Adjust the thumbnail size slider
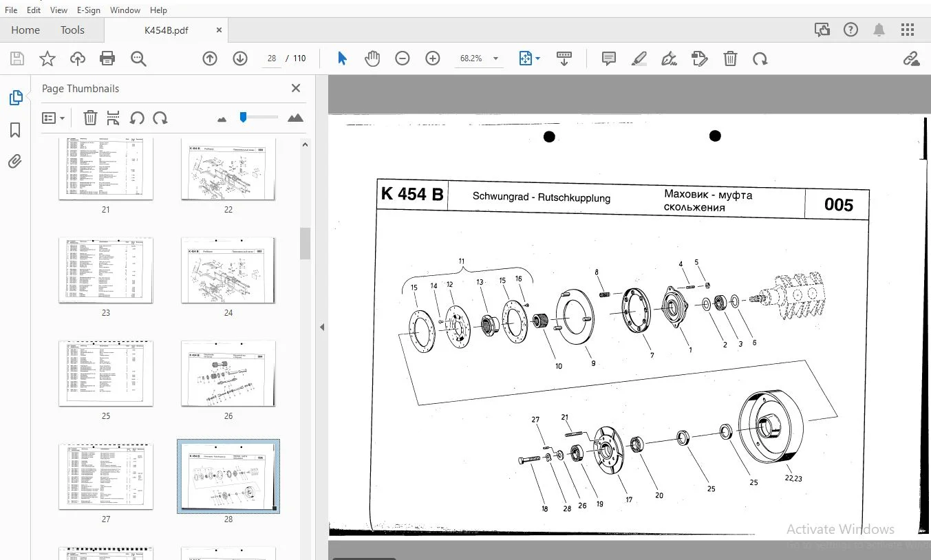Viewport: 931px width, 560px height. 243,118
